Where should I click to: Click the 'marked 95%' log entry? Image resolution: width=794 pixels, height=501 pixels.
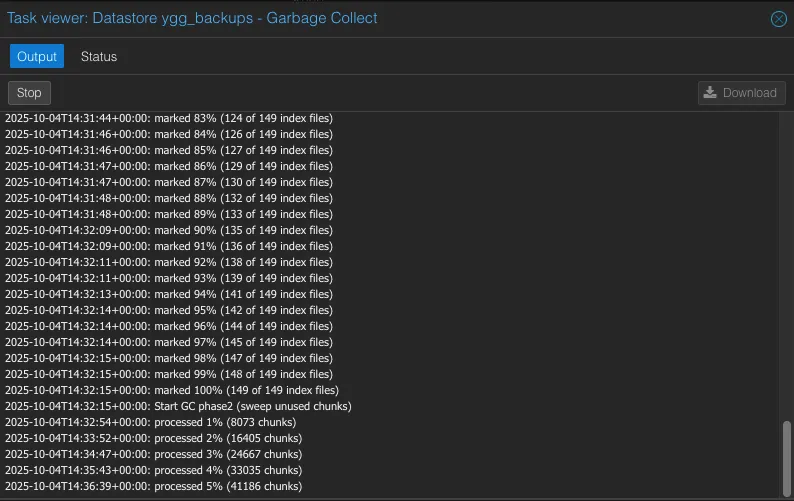click(x=168, y=310)
